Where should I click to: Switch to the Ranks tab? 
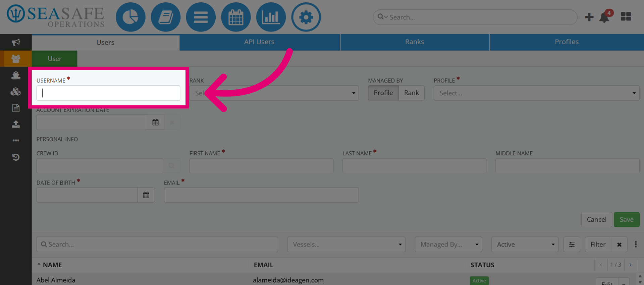pos(415,42)
